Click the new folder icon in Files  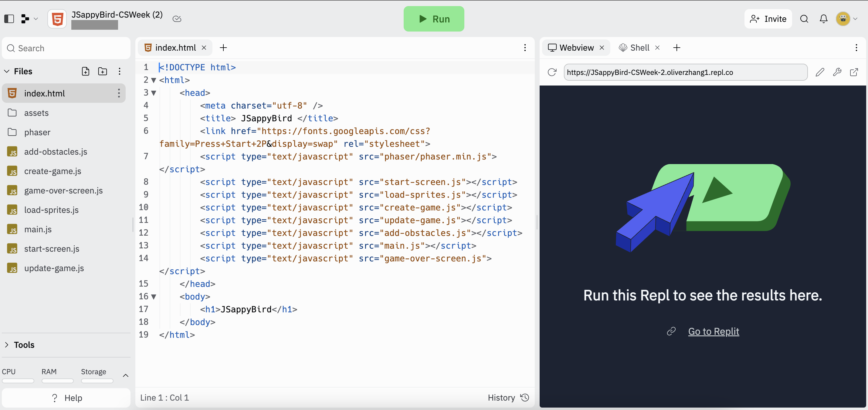103,71
